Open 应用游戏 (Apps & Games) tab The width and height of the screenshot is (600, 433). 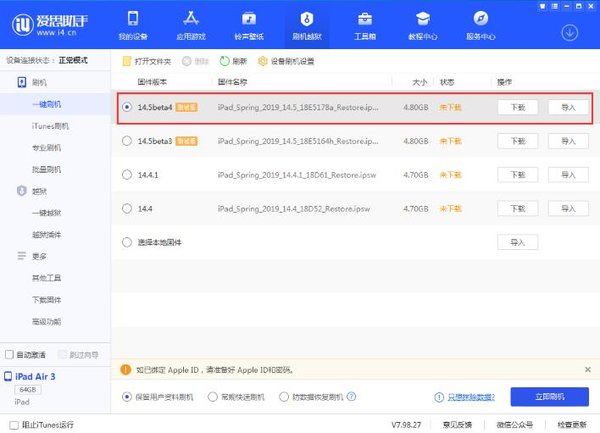point(191,25)
